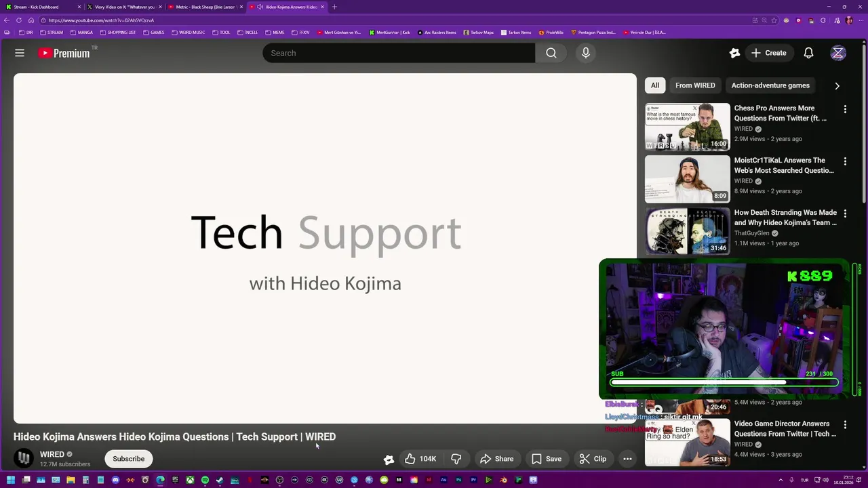Clip the video with scissors button
Screen dimensions: 868x488
tap(593, 459)
